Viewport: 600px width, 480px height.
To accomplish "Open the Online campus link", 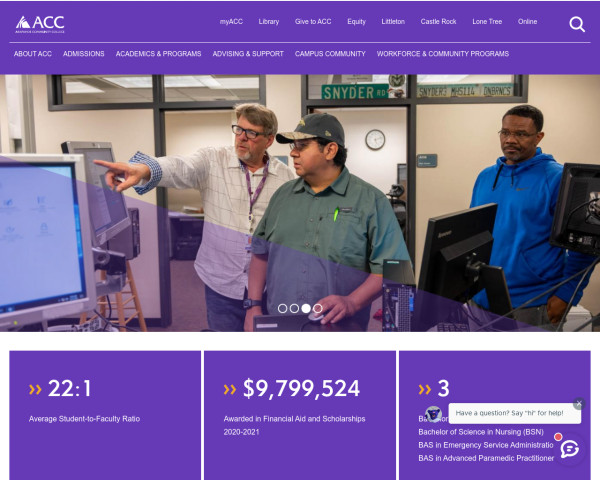I will [527, 22].
